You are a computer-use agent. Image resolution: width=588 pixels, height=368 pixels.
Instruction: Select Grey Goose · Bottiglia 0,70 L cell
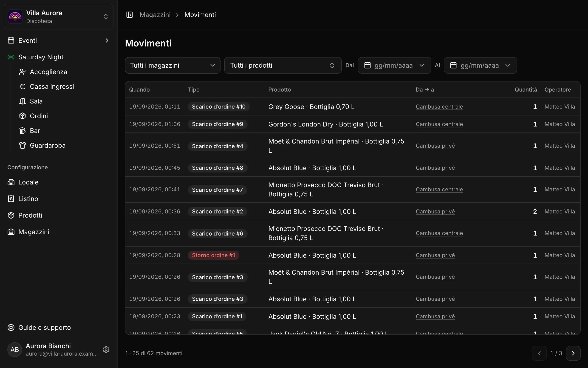[311, 106]
